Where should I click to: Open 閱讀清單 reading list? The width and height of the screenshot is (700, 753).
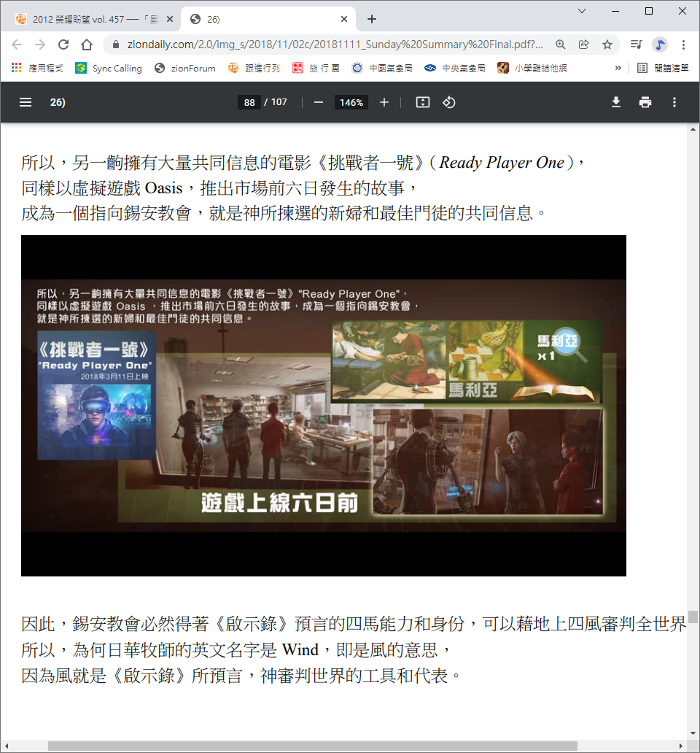(x=663, y=68)
